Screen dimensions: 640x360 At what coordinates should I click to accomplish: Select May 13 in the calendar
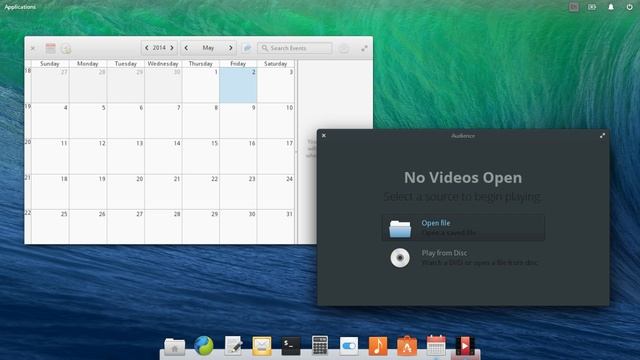tap(125, 156)
